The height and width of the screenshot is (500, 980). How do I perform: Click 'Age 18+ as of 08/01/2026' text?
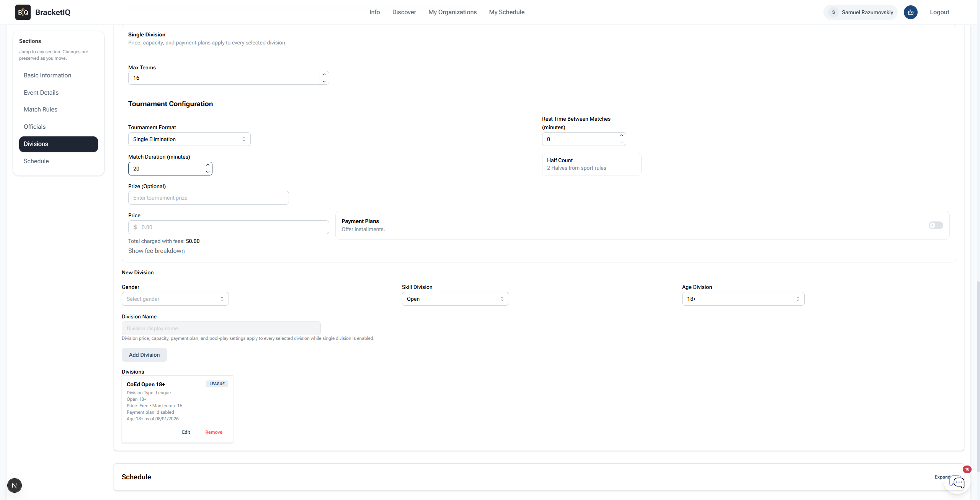click(153, 419)
